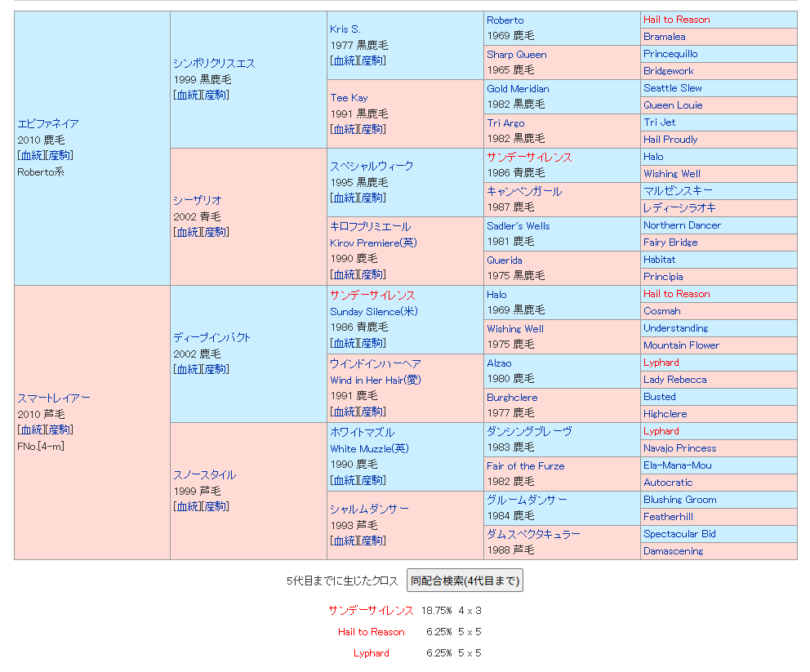Open the Damascening link
The height and width of the screenshot is (672, 810).
(x=673, y=551)
